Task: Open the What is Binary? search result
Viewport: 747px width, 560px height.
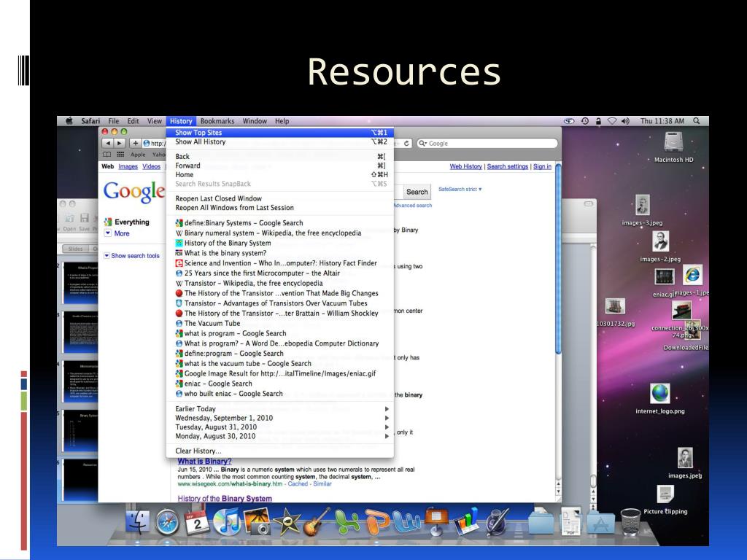Action: pyautogui.click(x=205, y=461)
